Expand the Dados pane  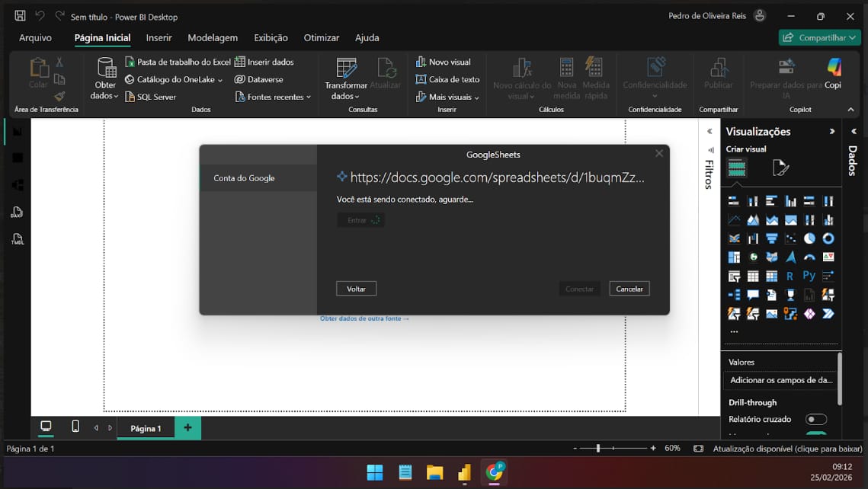pos(854,132)
